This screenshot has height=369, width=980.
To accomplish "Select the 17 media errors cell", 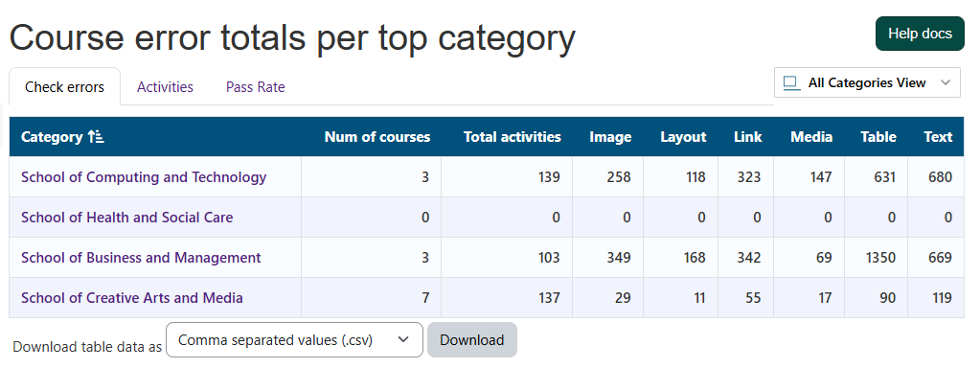I will click(x=809, y=298).
